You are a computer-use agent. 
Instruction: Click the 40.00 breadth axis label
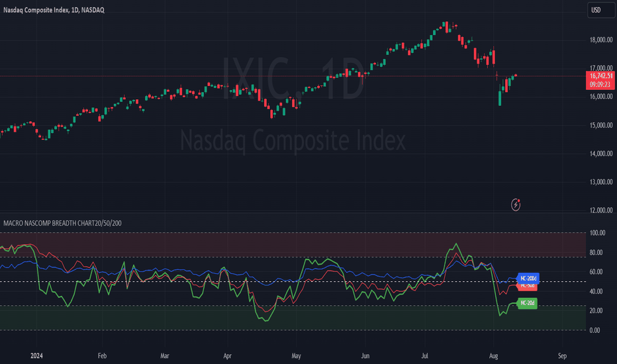click(x=596, y=292)
